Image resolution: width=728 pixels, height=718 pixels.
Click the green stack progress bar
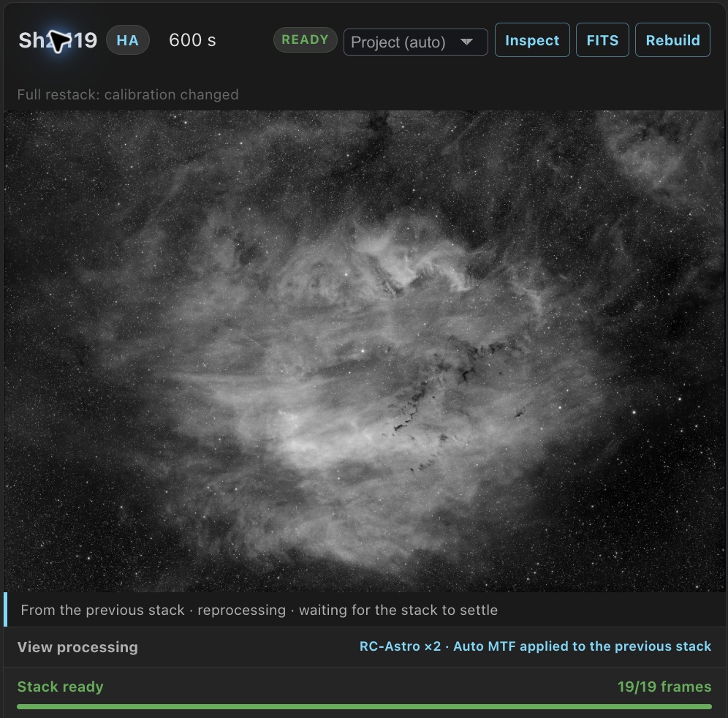click(x=364, y=706)
